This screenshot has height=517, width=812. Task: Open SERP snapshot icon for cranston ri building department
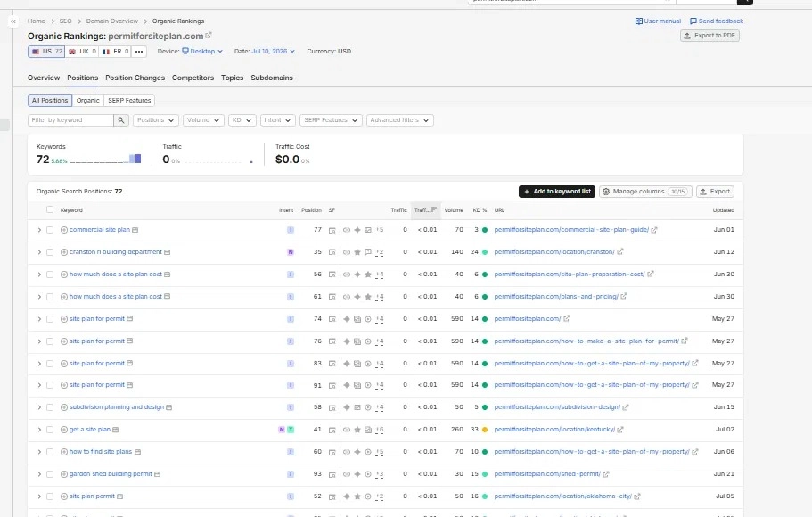point(332,252)
